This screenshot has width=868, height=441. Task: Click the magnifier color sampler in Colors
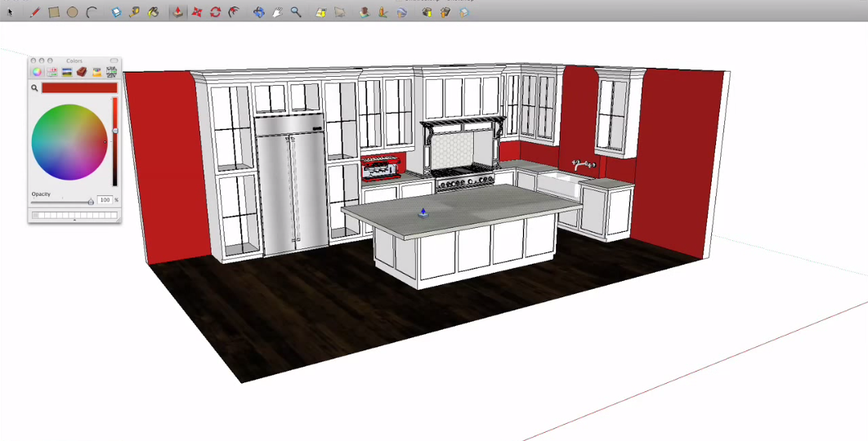tap(34, 88)
